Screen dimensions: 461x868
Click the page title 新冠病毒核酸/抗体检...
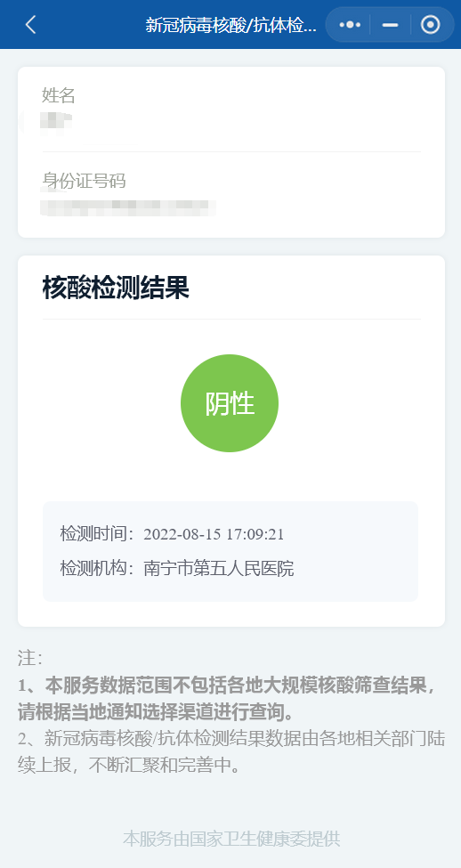(x=230, y=25)
